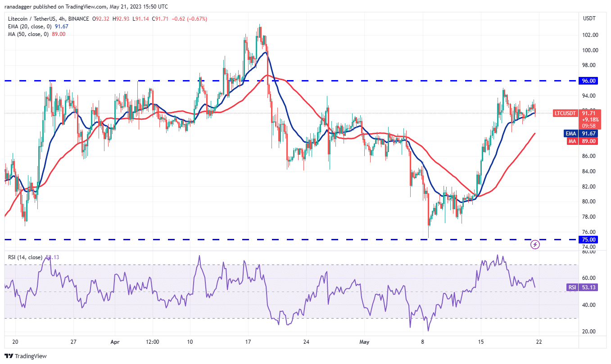Select the MA (50, close, 0) indicator legend

click(x=29, y=34)
